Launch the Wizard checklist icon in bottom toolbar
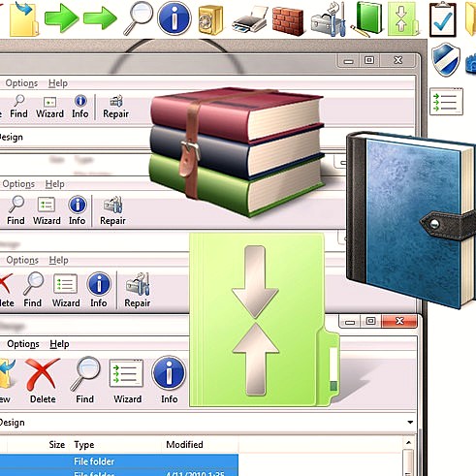The image size is (476, 476). 127,373
